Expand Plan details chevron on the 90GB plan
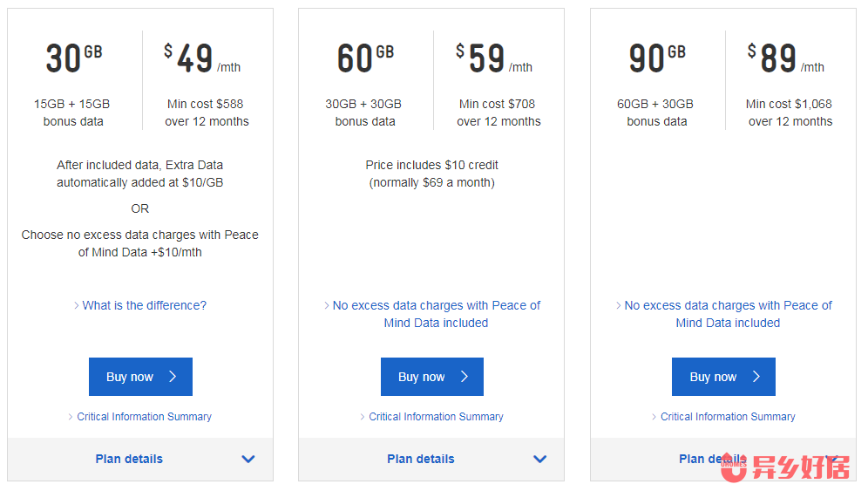The image size is (868, 491). tap(831, 457)
